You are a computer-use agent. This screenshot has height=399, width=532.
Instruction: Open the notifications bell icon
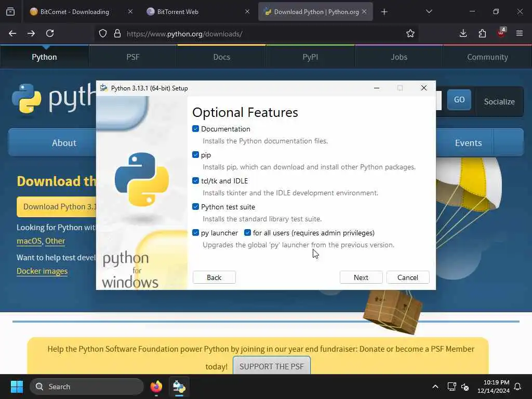[x=518, y=387]
